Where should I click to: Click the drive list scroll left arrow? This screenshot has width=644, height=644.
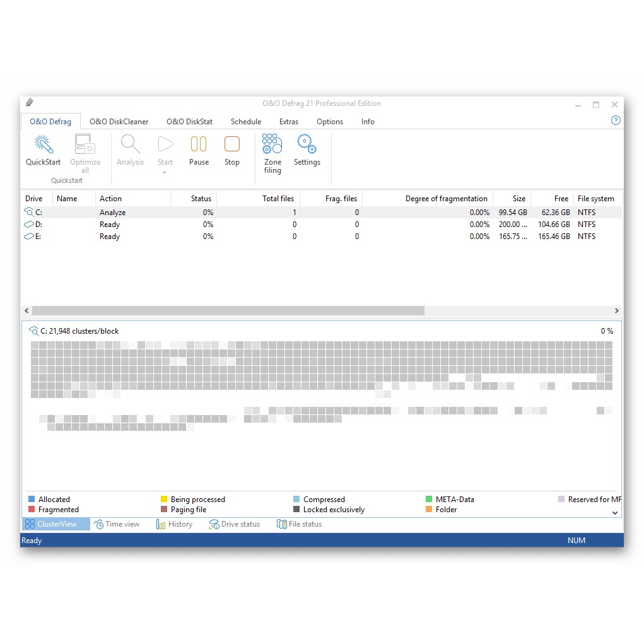[x=26, y=311]
